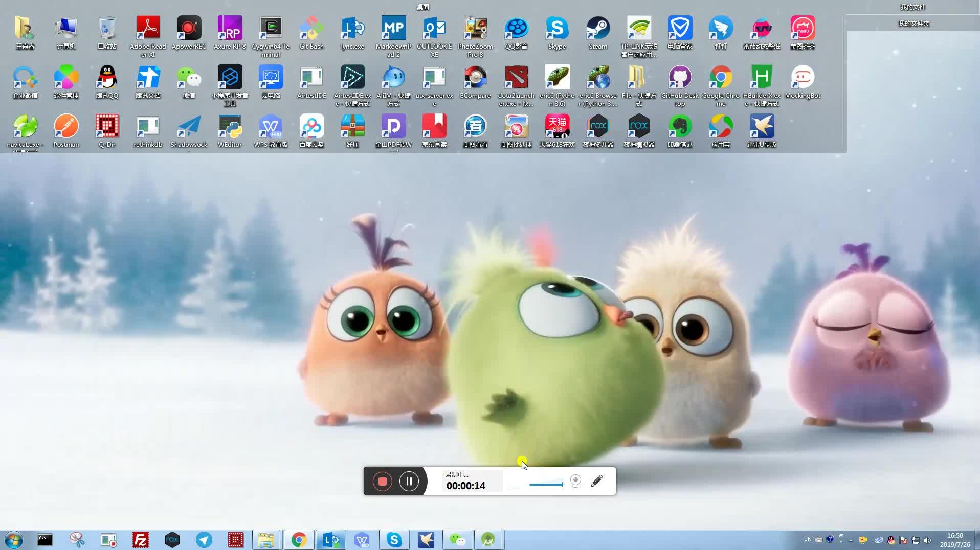980x550 pixels.
Task: Open Google Chrome desktop shortcut
Action: [721, 85]
